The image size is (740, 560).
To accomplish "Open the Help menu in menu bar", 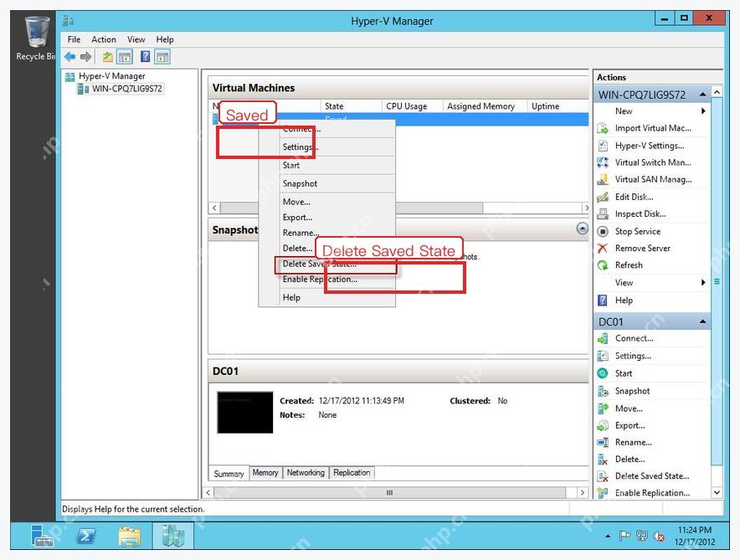I will [x=165, y=39].
